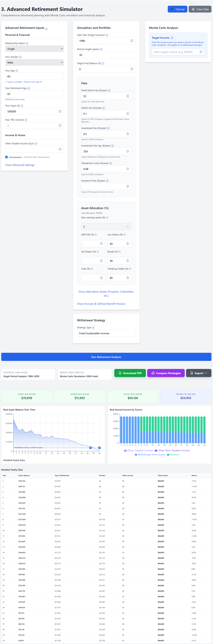Click the 50 marker on probability slider

coord(90,448)
